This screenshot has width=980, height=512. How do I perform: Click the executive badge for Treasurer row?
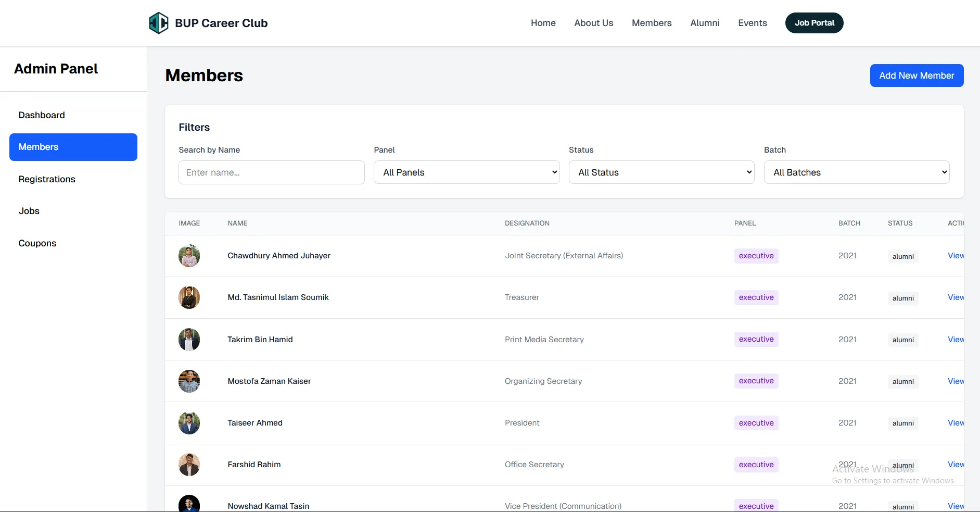(x=756, y=297)
